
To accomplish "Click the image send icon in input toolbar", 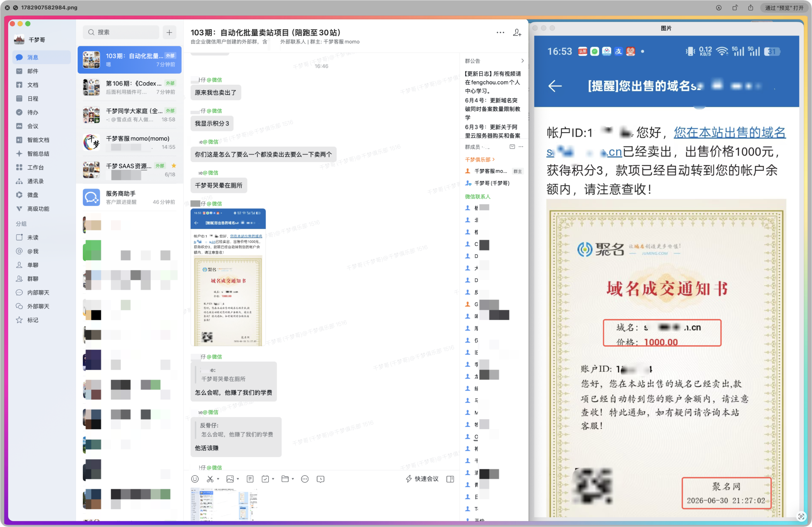I will tap(230, 479).
